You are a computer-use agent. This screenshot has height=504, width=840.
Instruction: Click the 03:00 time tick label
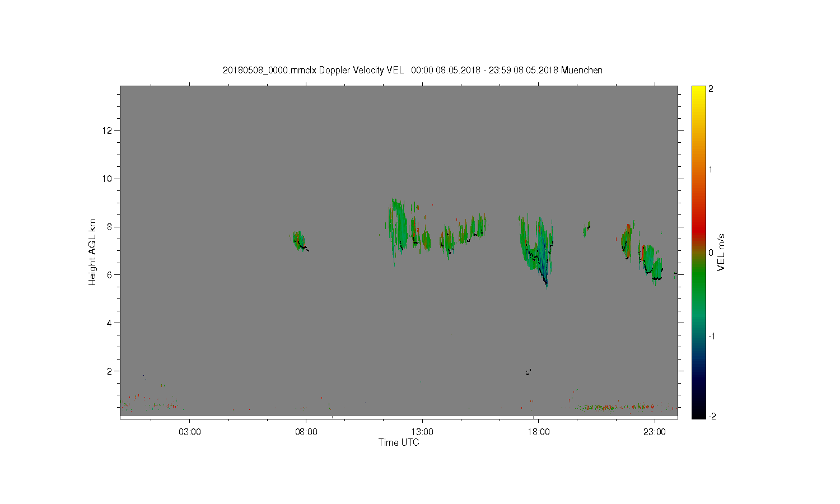click(189, 432)
